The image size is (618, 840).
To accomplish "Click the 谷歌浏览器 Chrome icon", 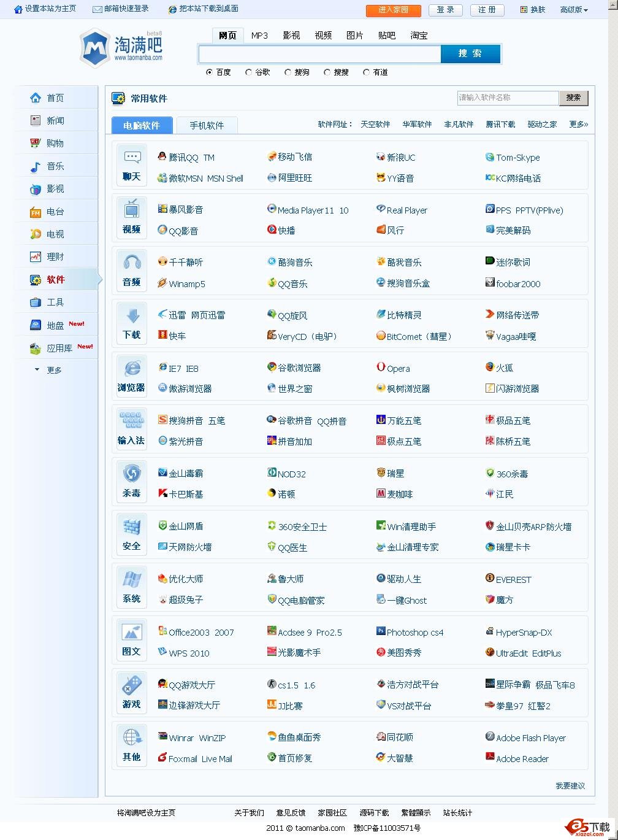I will click(272, 367).
